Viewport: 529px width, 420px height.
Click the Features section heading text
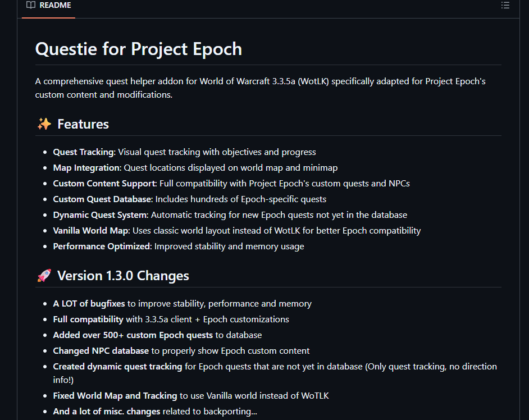(83, 124)
